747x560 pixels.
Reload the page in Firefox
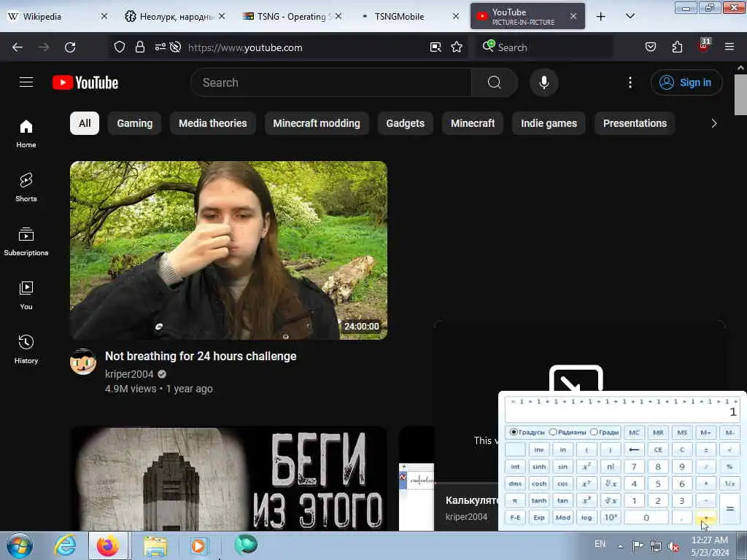click(x=70, y=47)
